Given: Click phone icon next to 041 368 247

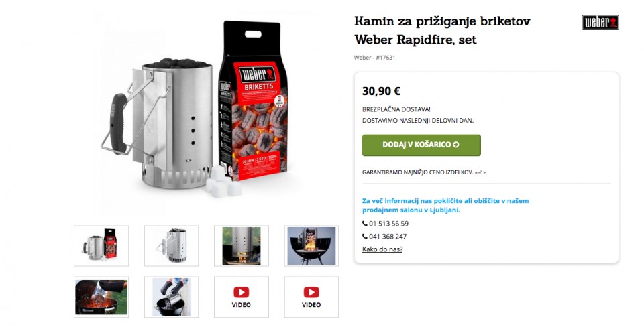Looking at the screenshot, I should tap(365, 237).
